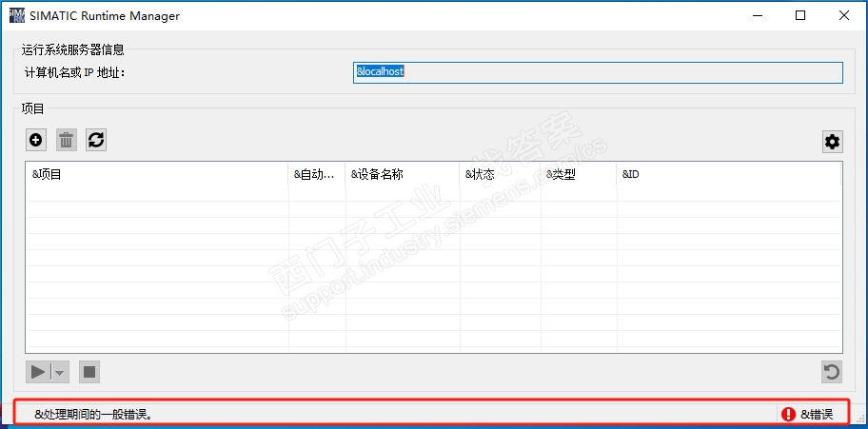This screenshot has width=868, height=429.
Task: Click the red error icon in status bar
Action: (788, 414)
